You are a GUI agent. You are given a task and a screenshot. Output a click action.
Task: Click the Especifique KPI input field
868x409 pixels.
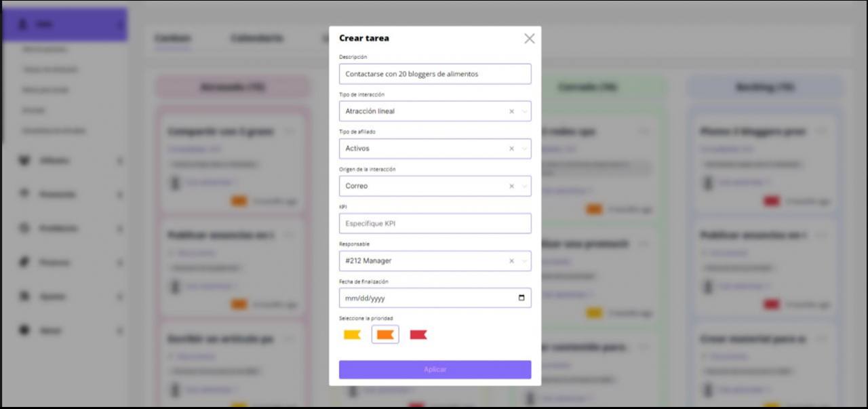click(435, 223)
